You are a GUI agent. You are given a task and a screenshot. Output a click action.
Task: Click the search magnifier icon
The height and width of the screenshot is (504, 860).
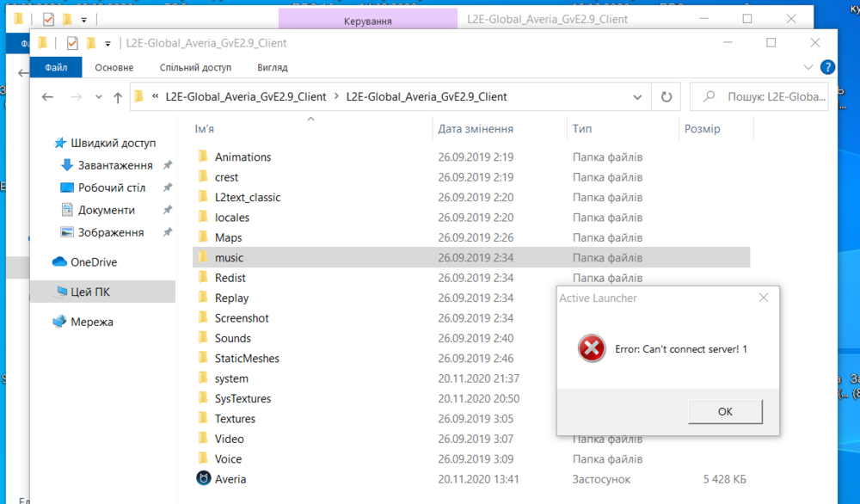(709, 96)
